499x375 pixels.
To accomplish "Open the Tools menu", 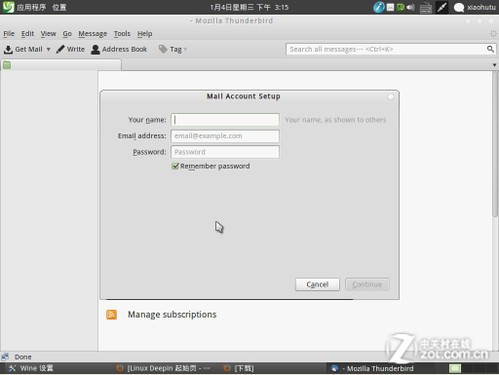I will 122,34.
